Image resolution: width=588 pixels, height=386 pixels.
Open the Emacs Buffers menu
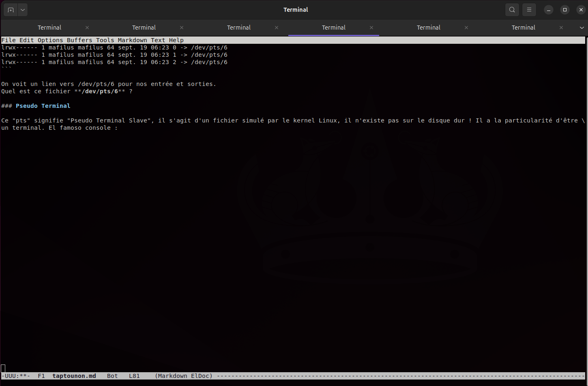79,40
